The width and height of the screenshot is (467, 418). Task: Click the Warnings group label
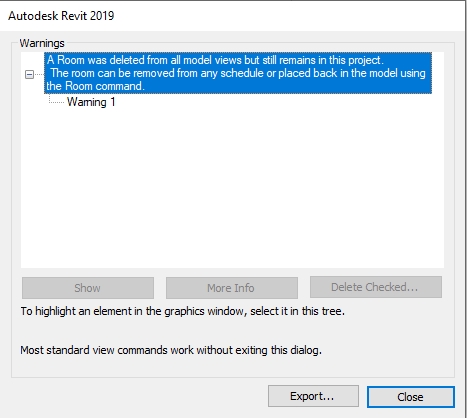(42, 43)
